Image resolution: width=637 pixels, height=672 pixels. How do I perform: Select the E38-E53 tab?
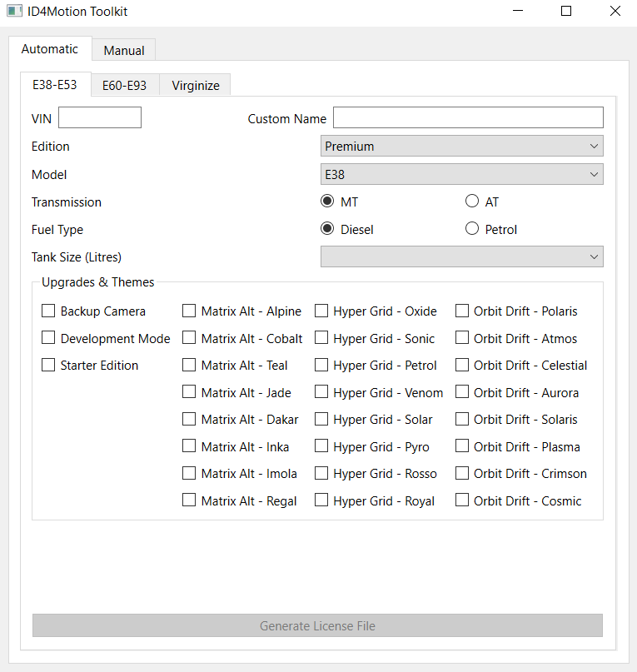[55, 84]
